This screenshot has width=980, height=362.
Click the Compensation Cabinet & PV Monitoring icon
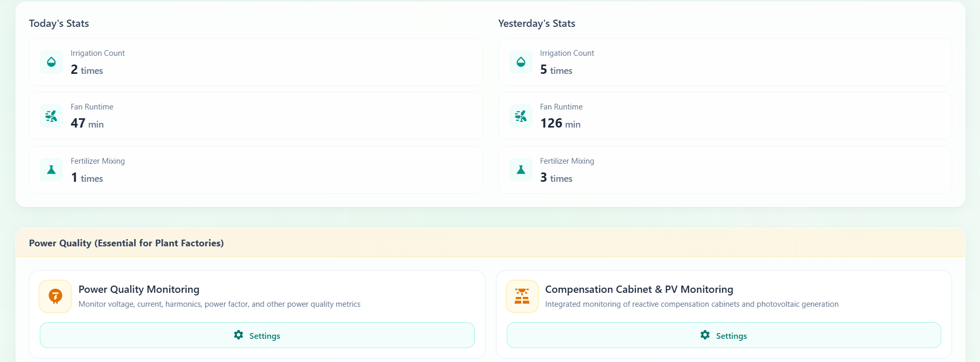click(522, 296)
